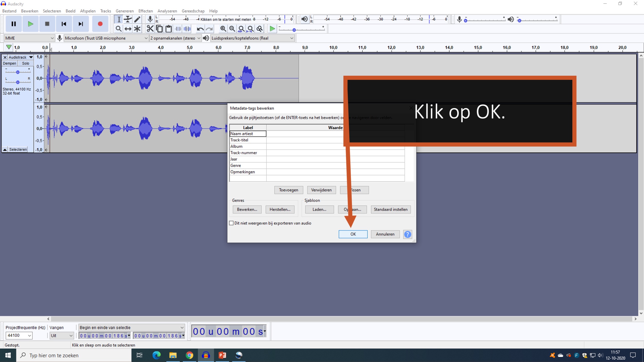Click the track gain slider
644x362 pixels.
click(x=18, y=72)
